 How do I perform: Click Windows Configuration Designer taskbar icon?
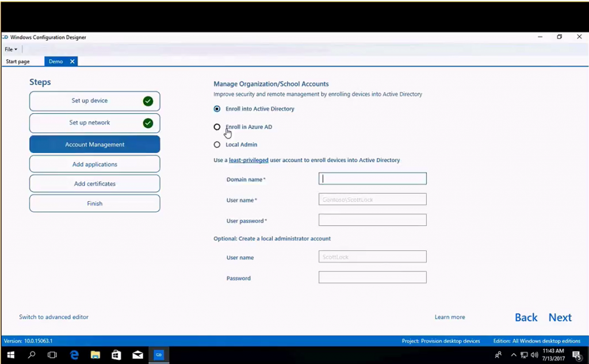tap(159, 355)
